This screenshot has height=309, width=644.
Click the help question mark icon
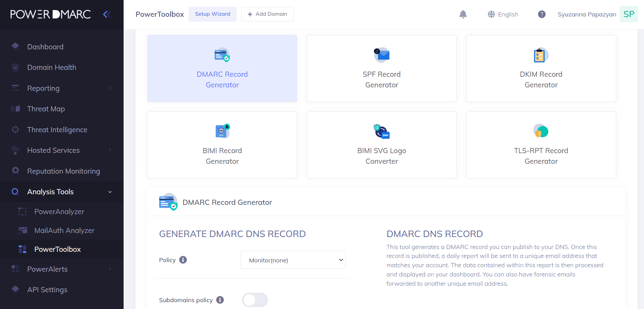[542, 14]
